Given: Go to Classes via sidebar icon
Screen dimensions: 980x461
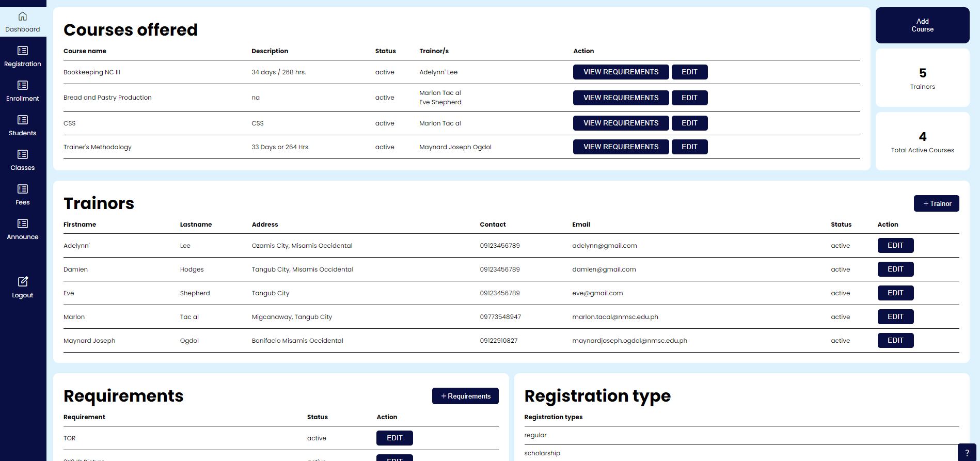Looking at the screenshot, I should click(23, 154).
